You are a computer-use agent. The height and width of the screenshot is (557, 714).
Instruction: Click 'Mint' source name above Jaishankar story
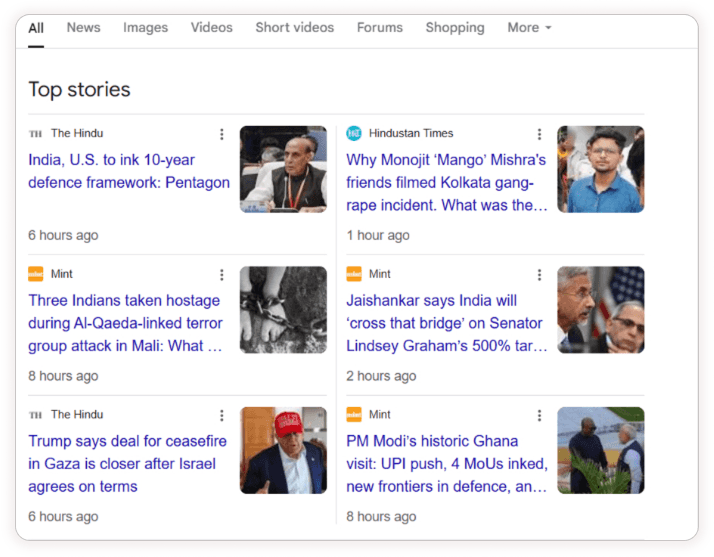pyautogui.click(x=379, y=274)
